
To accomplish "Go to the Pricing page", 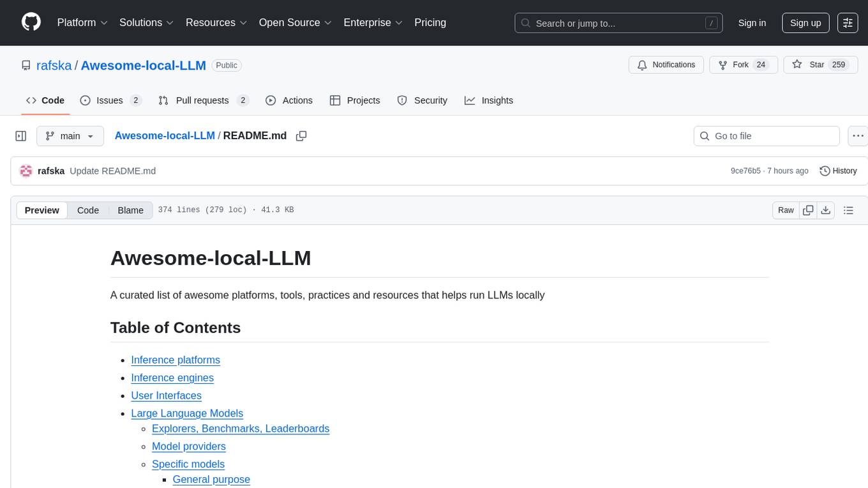I will click(430, 22).
